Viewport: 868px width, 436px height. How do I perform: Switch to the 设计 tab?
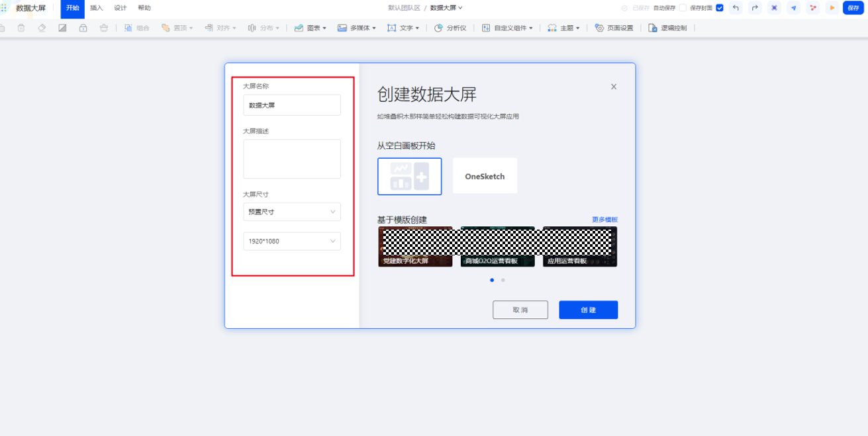pos(121,8)
